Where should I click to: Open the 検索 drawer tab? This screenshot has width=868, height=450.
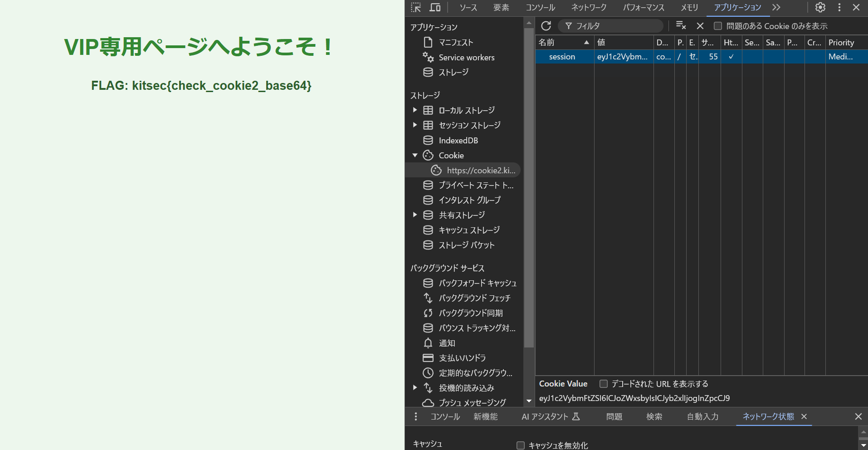pyautogui.click(x=654, y=416)
